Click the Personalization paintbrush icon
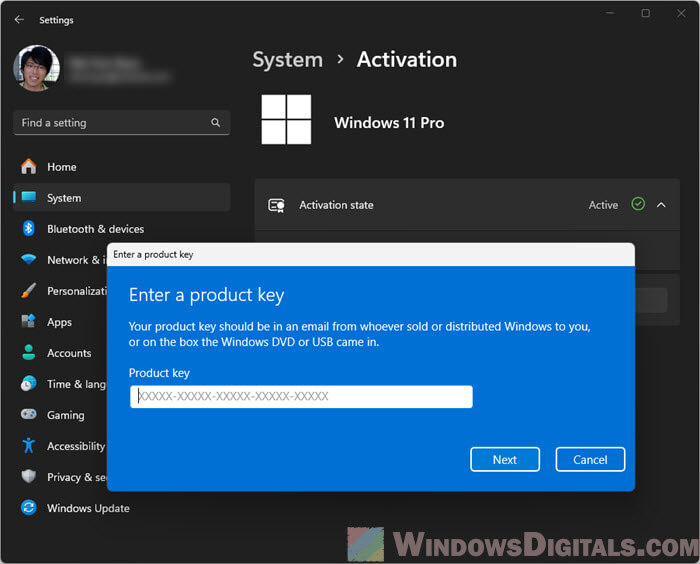The width and height of the screenshot is (700, 564). 29,291
